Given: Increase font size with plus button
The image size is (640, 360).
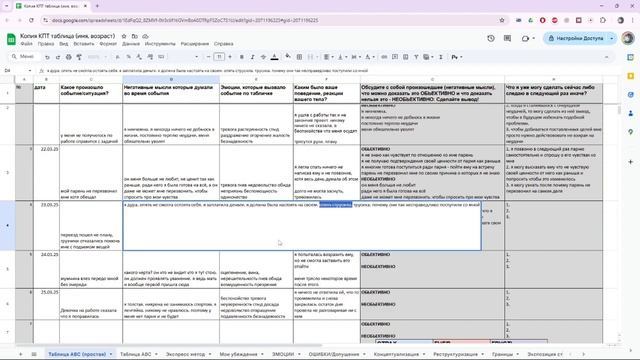Looking at the screenshot, I should point(230,57).
